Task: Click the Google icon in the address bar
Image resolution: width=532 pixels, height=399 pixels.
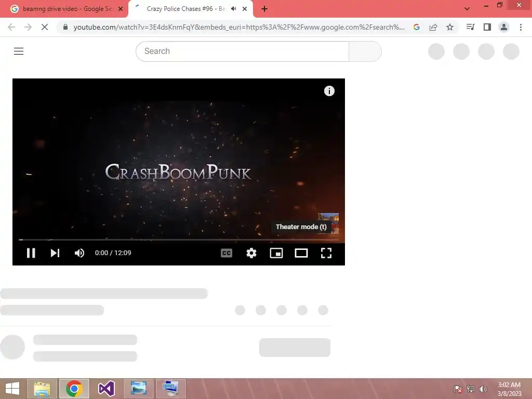Action: pos(417,27)
